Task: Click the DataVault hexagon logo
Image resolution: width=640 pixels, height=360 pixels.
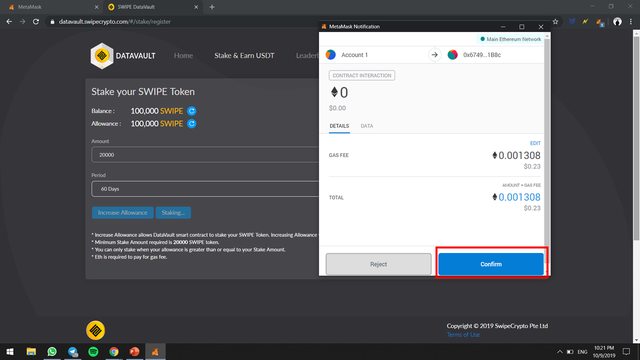Action: 102,56
